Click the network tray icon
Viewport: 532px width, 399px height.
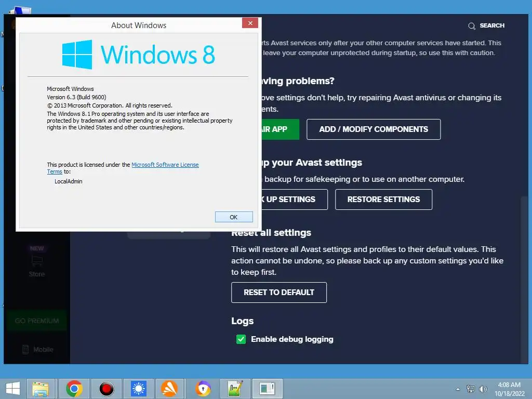tap(471, 389)
